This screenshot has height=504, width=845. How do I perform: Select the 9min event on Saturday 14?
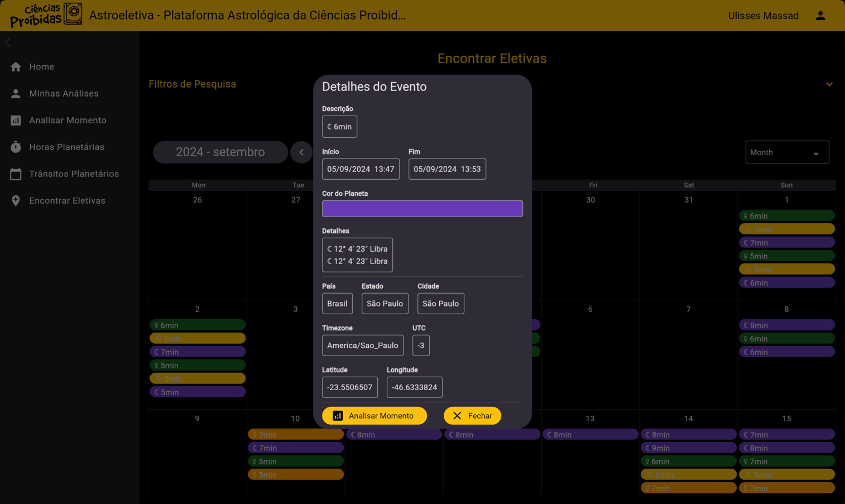point(688,448)
